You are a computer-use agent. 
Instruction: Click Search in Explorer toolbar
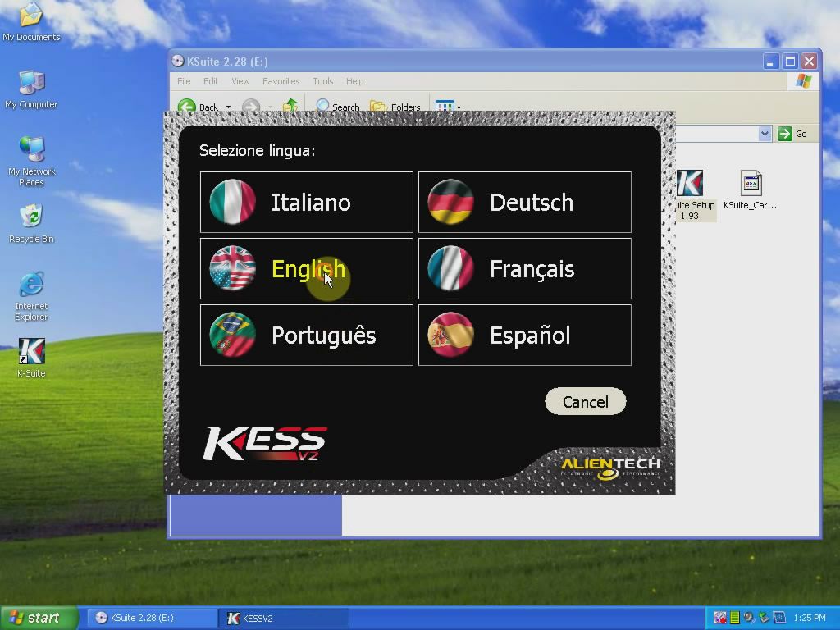point(337,106)
